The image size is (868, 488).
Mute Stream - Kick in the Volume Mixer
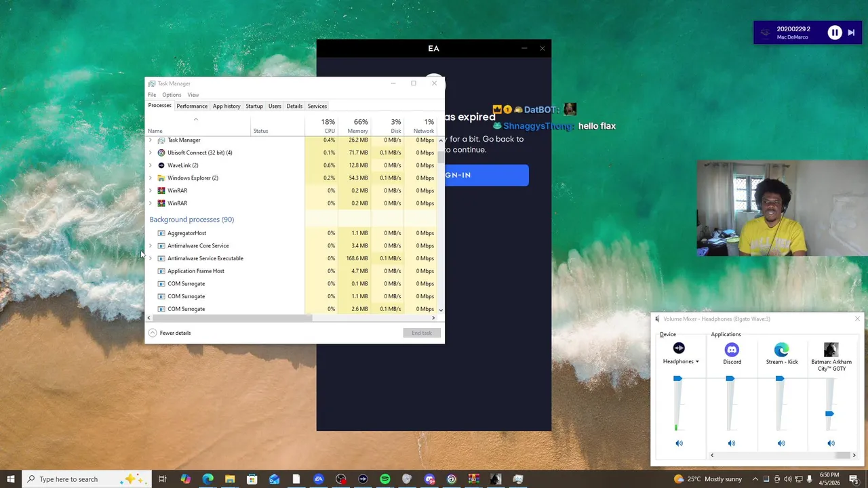(781, 443)
